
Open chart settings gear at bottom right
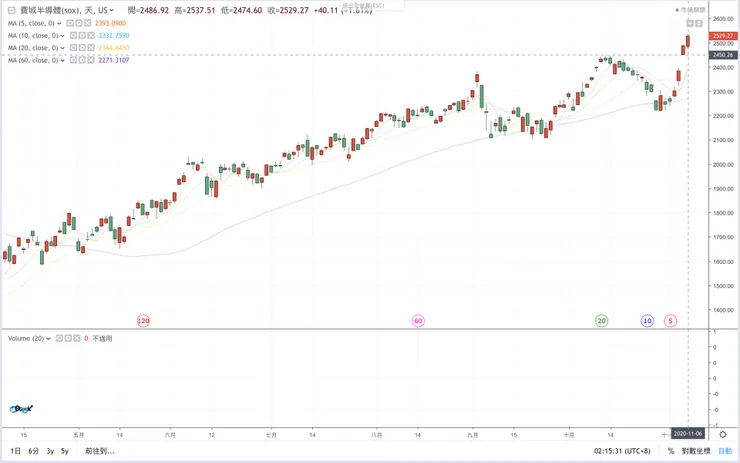(x=723, y=434)
